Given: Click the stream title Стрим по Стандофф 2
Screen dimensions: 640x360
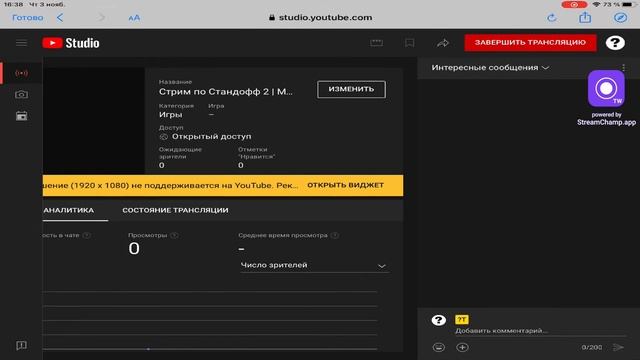Looking at the screenshot, I should coord(226,92).
